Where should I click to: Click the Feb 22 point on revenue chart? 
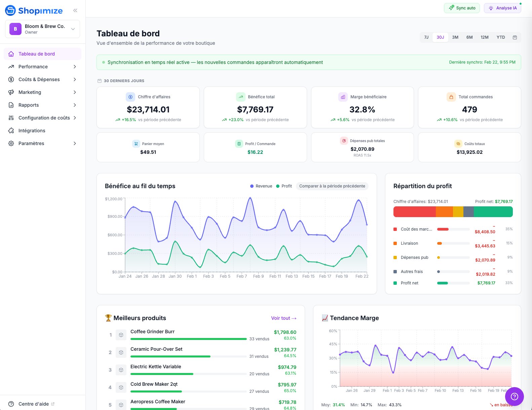click(x=367, y=225)
